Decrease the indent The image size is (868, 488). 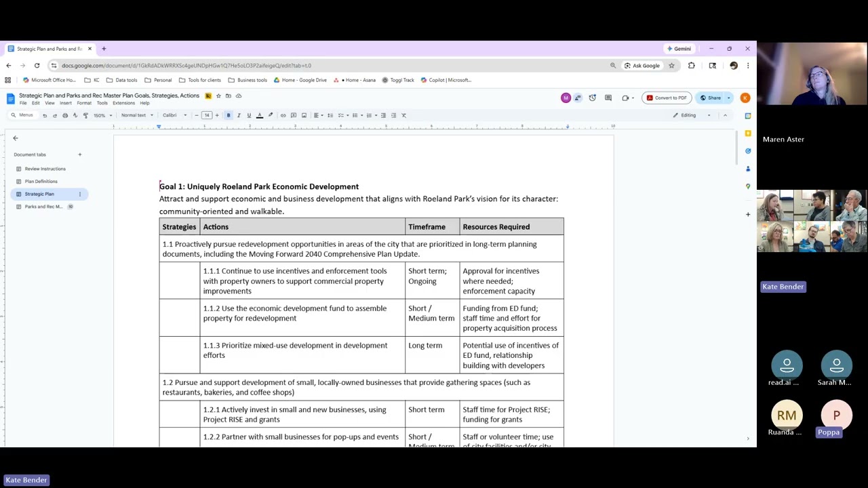tap(383, 115)
